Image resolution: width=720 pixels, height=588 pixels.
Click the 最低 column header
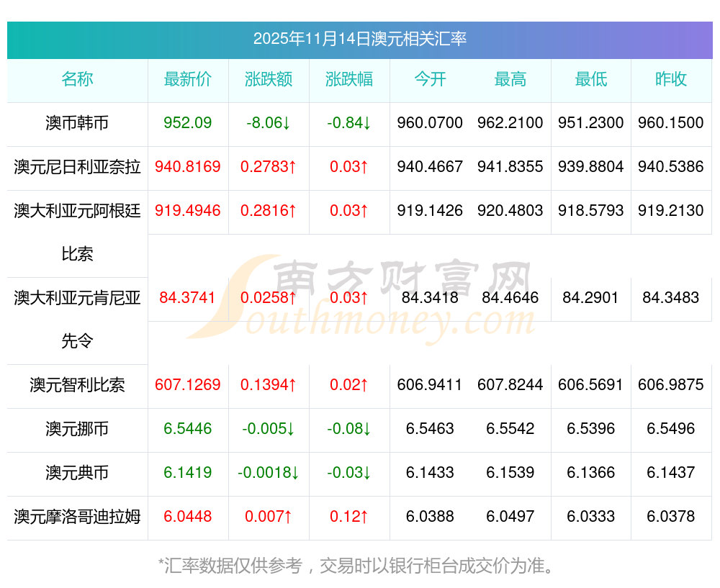(x=591, y=79)
